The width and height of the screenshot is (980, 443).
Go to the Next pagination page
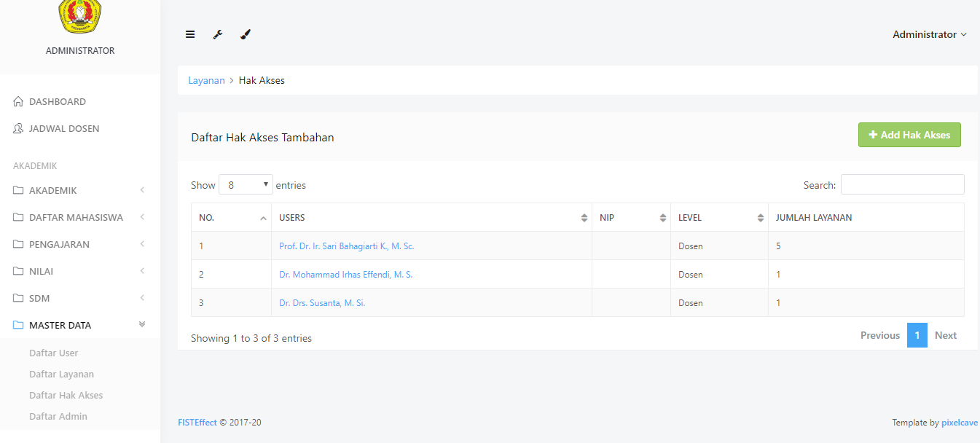(945, 336)
